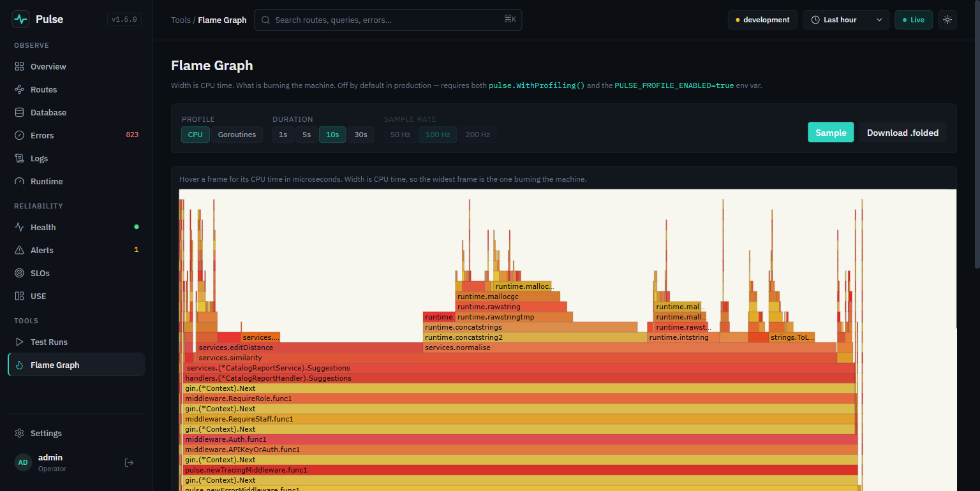The image size is (980, 491).
Task: Toggle the theme with the sun icon
Action: click(947, 20)
